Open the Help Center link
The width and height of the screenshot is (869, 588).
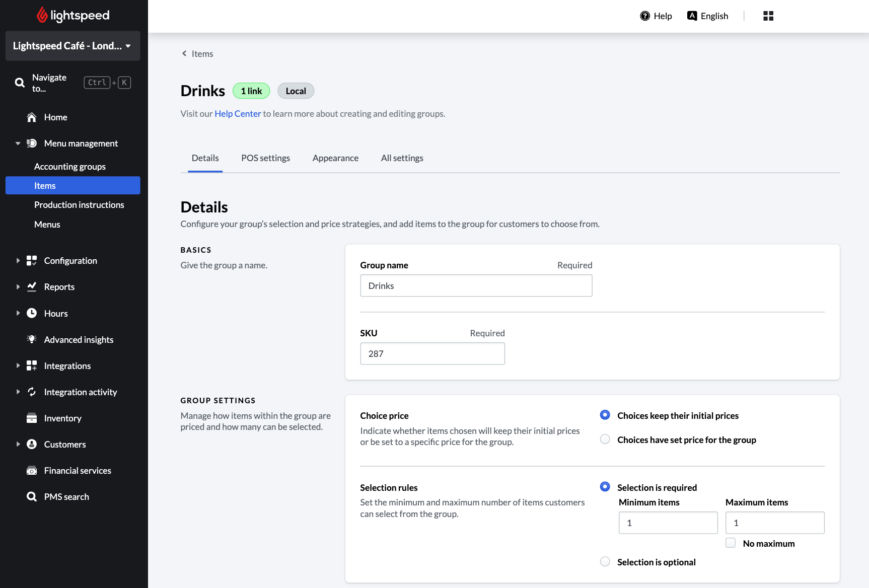(x=238, y=114)
